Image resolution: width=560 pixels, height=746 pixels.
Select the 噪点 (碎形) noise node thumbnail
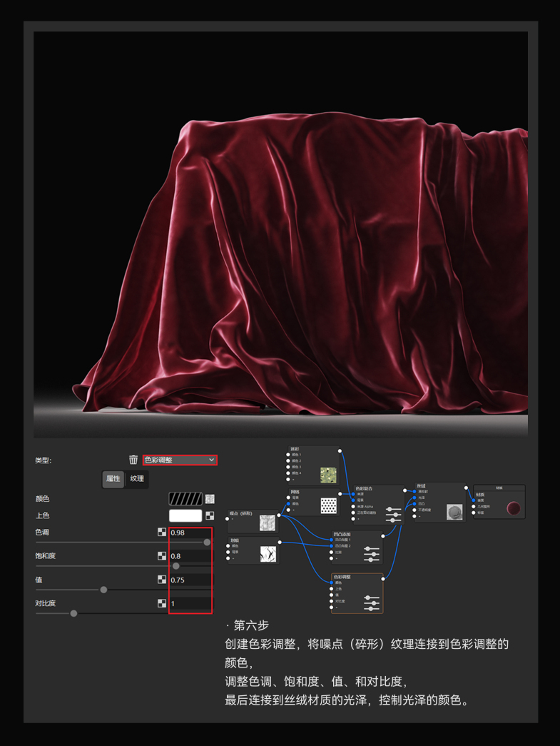tap(268, 523)
